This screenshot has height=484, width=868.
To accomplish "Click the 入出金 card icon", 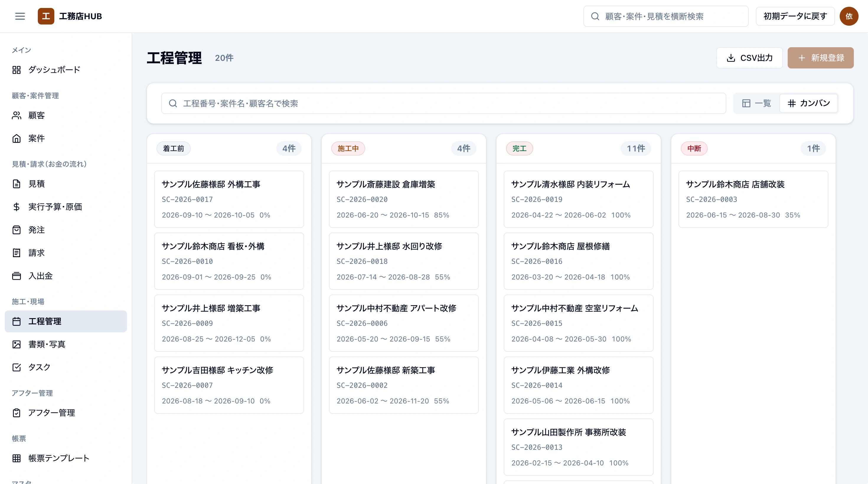I will tap(17, 276).
